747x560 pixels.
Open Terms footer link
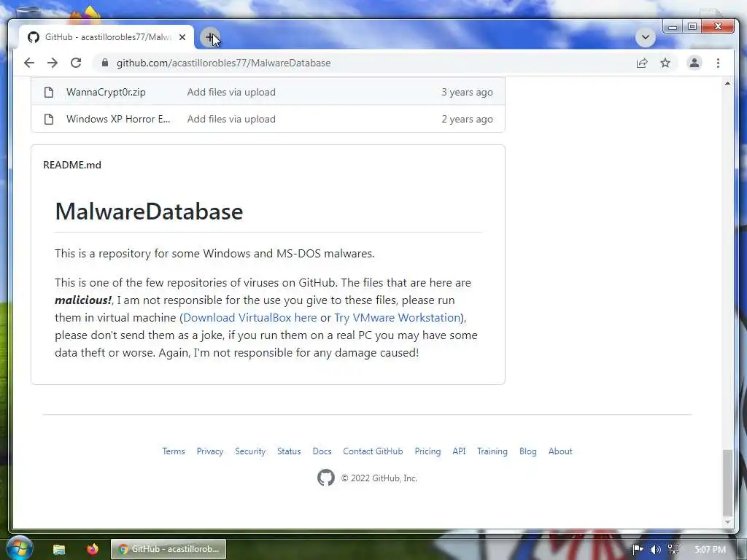click(x=174, y=451)
